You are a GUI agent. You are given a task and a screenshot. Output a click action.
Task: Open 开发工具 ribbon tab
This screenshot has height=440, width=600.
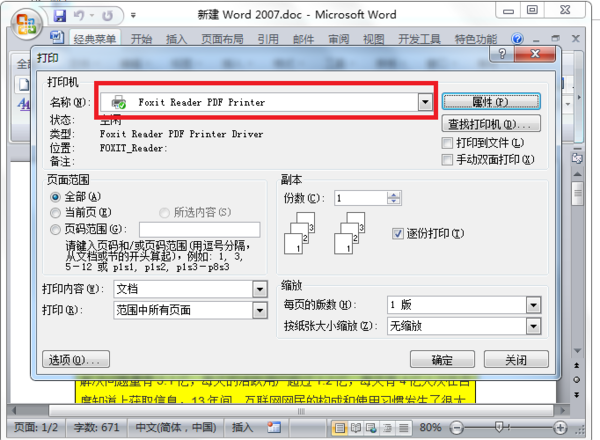click(419, 39)
